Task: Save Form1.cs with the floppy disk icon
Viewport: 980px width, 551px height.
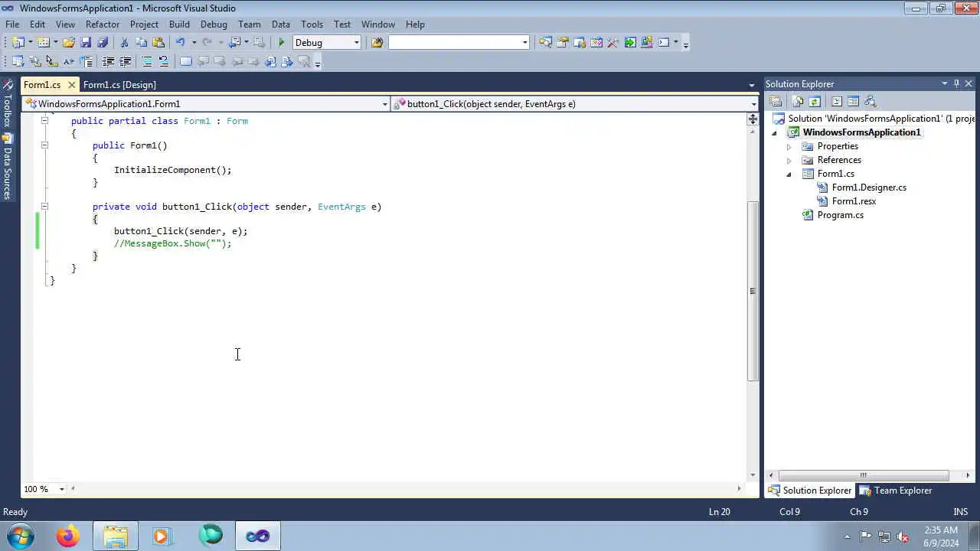Action: 86,43
